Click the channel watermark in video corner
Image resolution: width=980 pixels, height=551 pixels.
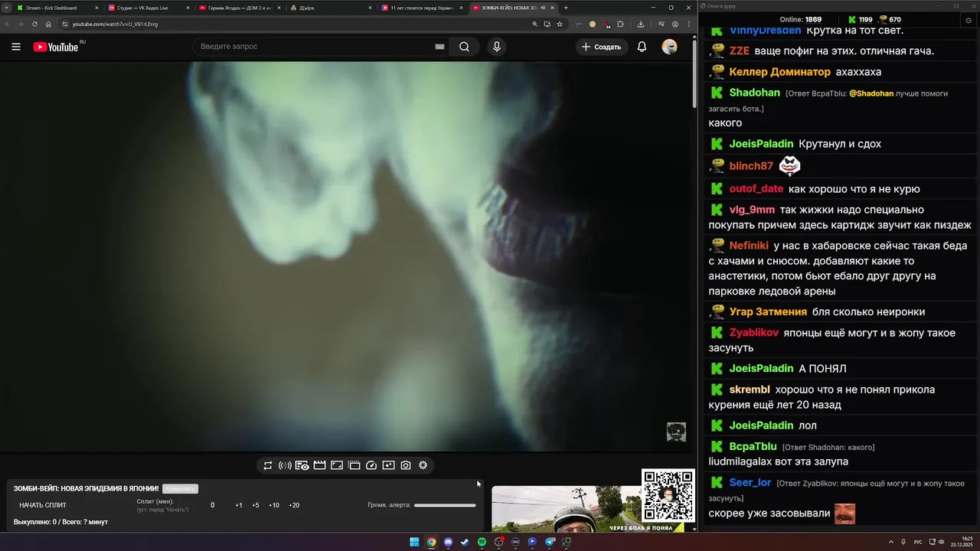coord(676,432)
